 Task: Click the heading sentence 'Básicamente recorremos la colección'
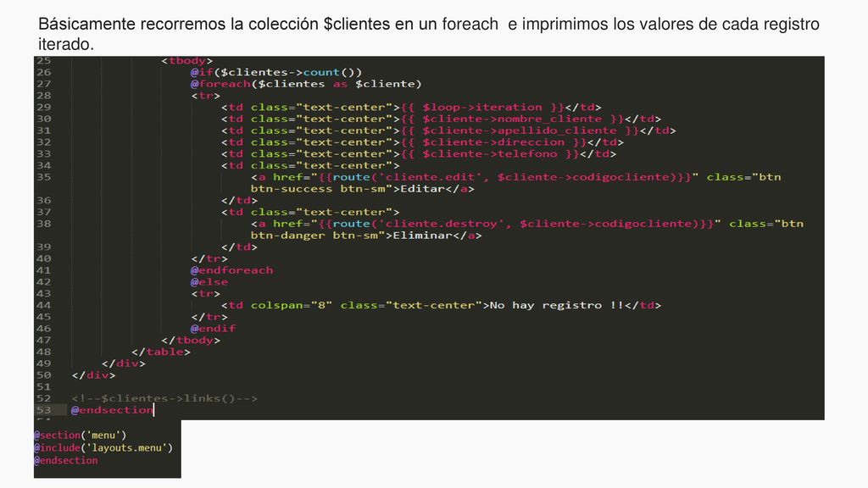pos(179,25)
